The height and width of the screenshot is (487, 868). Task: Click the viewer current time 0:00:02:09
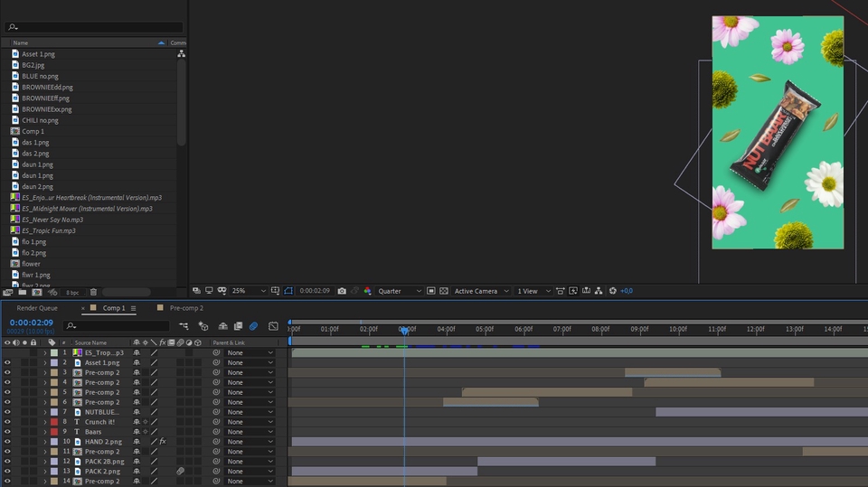tap(315, 291)
